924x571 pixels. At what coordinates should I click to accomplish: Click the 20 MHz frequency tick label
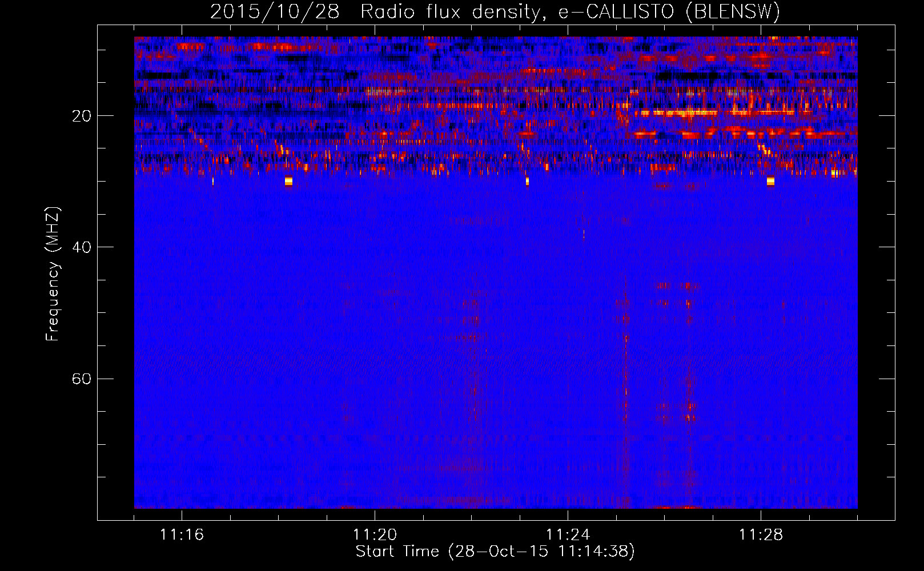coord(82,116)
